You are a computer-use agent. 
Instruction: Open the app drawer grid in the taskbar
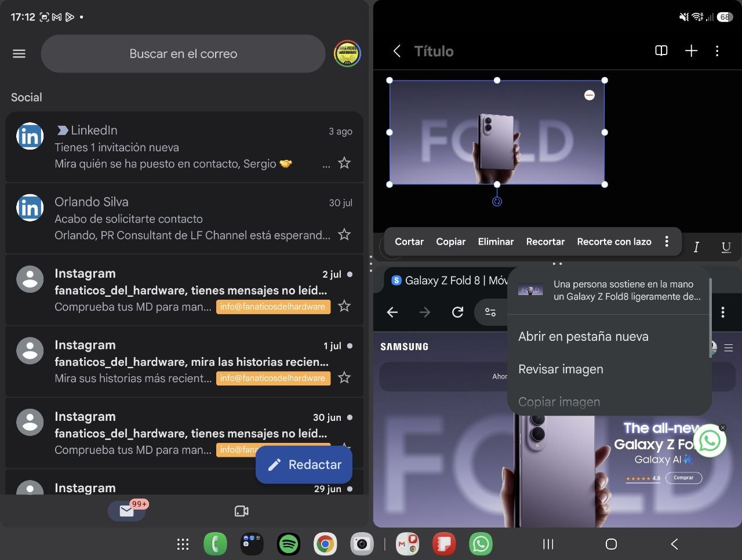(x=183, y=544)
